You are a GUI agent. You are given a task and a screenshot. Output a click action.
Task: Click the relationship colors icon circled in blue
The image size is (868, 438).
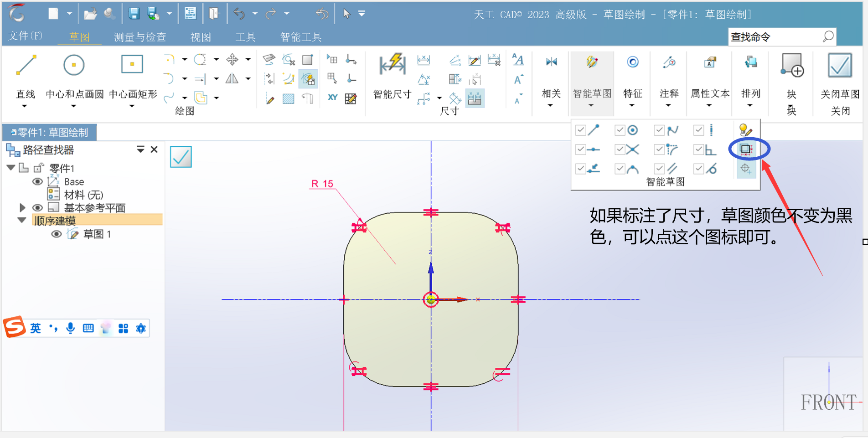(x=746, y=149)
